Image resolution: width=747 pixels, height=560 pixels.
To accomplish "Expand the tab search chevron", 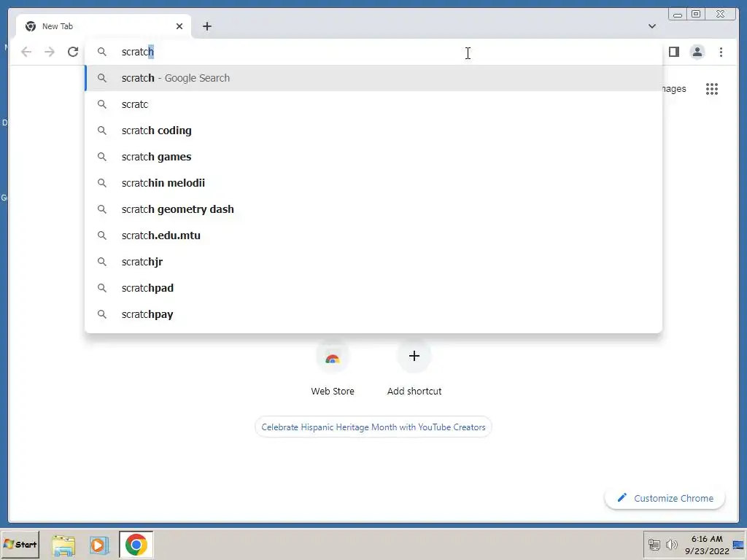I will (651, 26).
